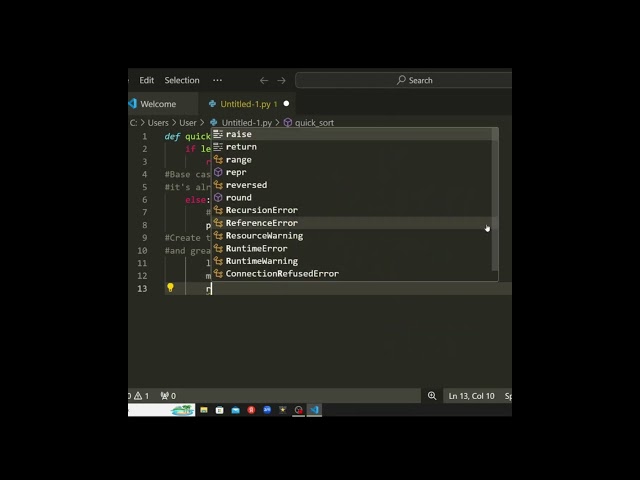Click VS Code icon in taskbar
Image resolution: width=640 pixels, height=480 pixels.
point(314,410)
